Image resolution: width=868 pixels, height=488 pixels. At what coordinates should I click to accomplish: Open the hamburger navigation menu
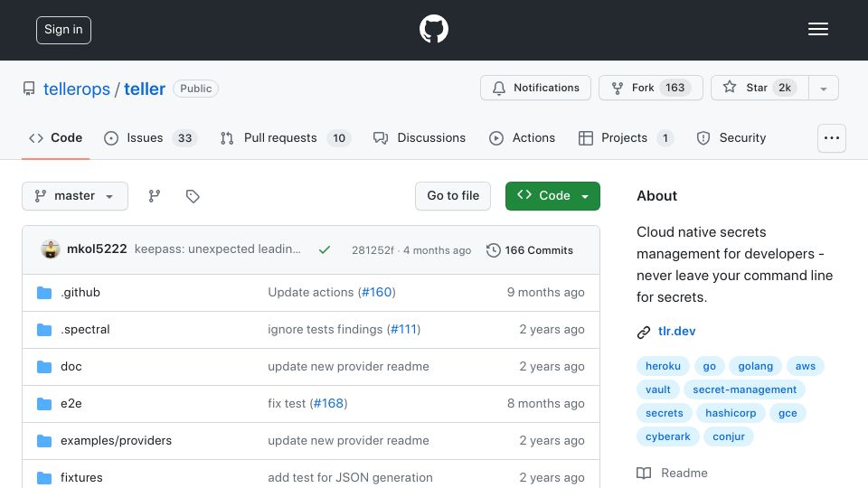click(x=817, y=29)
